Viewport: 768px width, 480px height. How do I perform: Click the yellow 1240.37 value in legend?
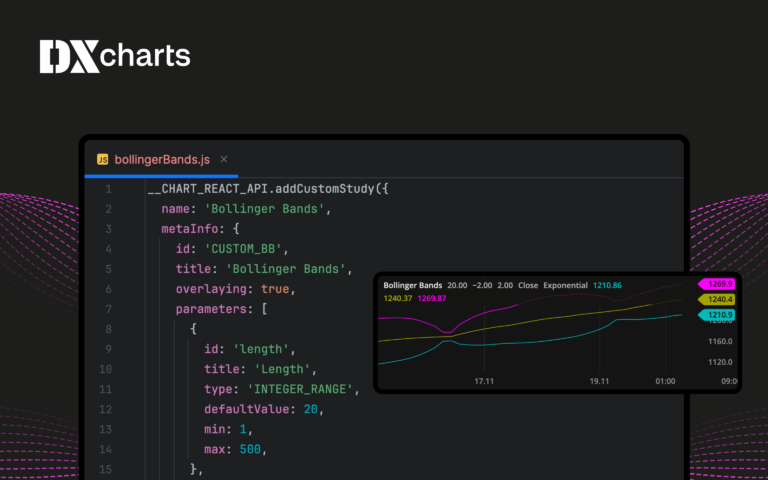coord(398,298)
